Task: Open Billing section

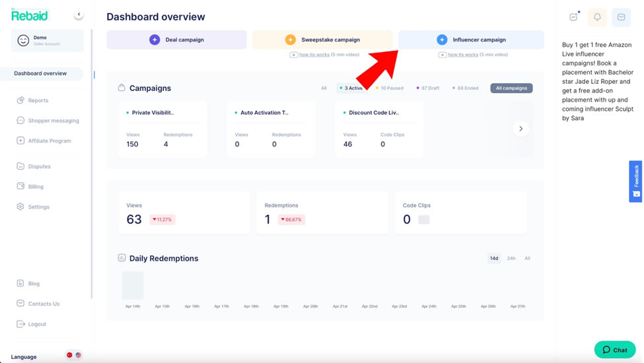Action: pyautogui.click(x=36, y=187)
